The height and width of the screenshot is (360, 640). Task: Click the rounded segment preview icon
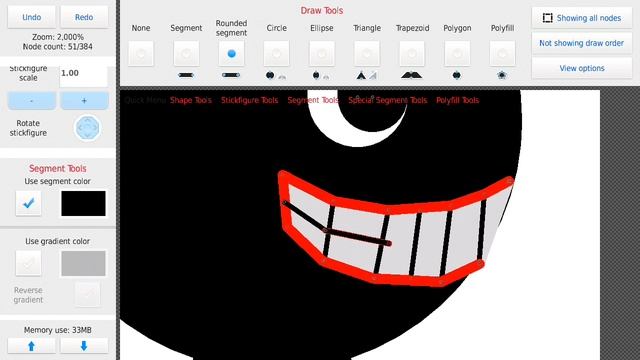click(231, 75)
